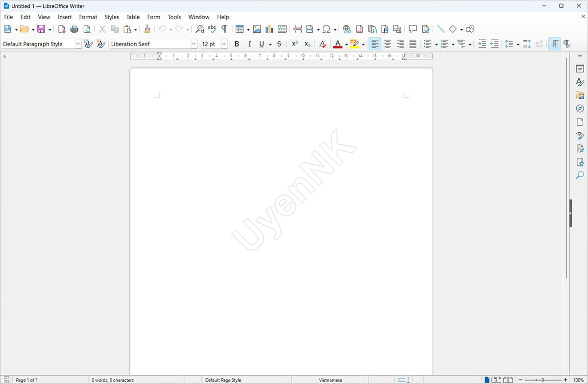Toggle Bold formatting
This screenshot has width=588, height=384.
[237, 44]
